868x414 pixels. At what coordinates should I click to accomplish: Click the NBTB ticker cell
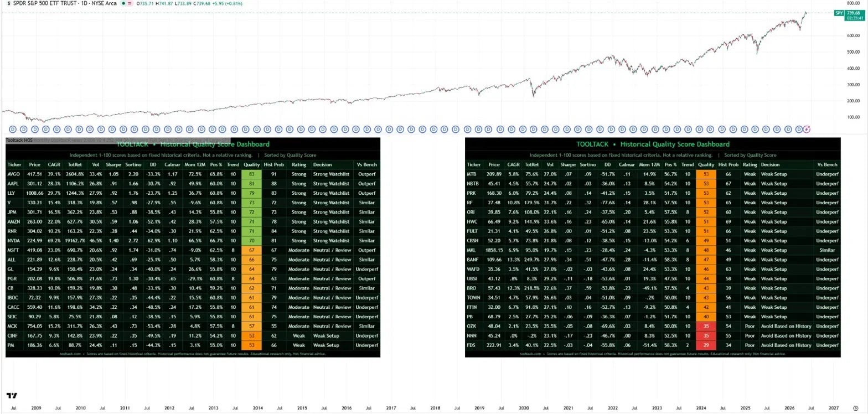click(x=474, y=184)
